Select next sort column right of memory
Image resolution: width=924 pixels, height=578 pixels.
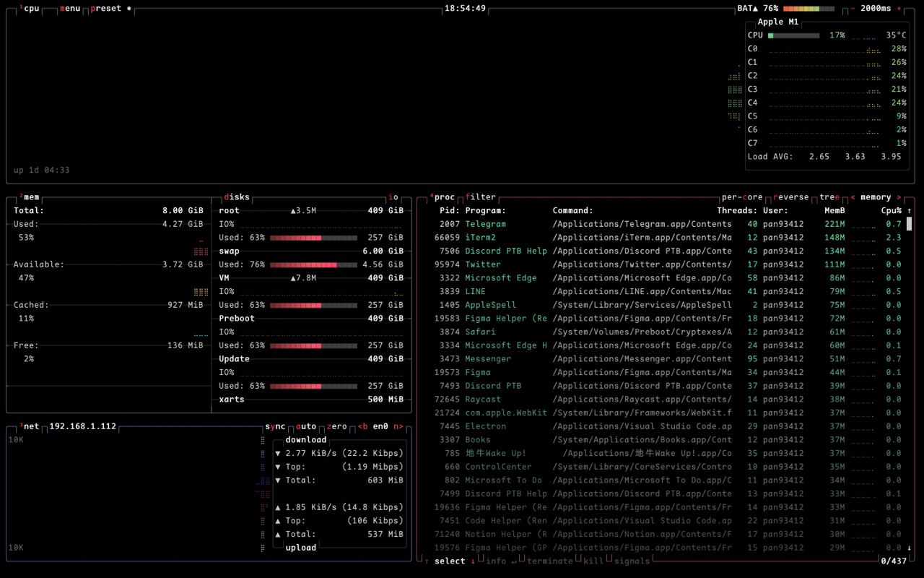tap(899, 197)
